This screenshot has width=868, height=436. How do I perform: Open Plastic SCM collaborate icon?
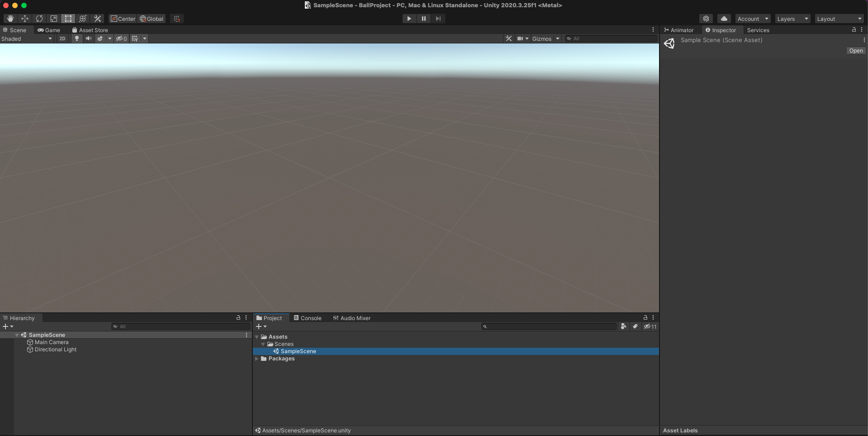click(x=706, y=19)
